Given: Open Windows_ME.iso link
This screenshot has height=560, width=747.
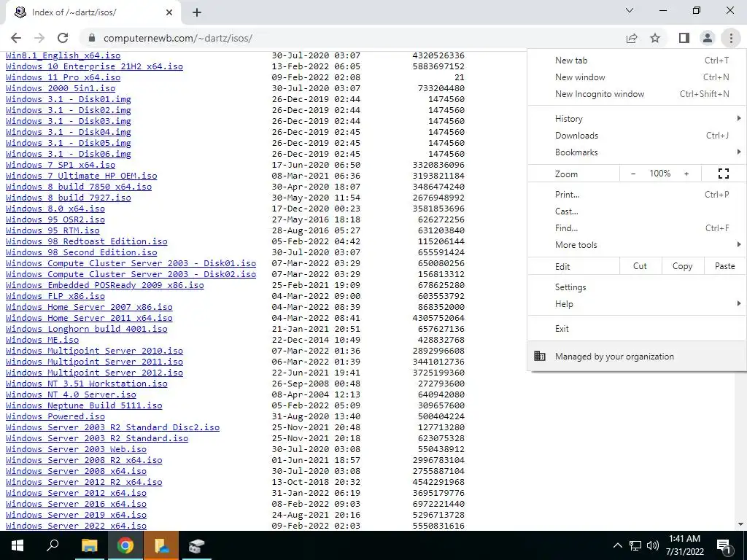Looking at the screenshot, I should coord(42,340).
